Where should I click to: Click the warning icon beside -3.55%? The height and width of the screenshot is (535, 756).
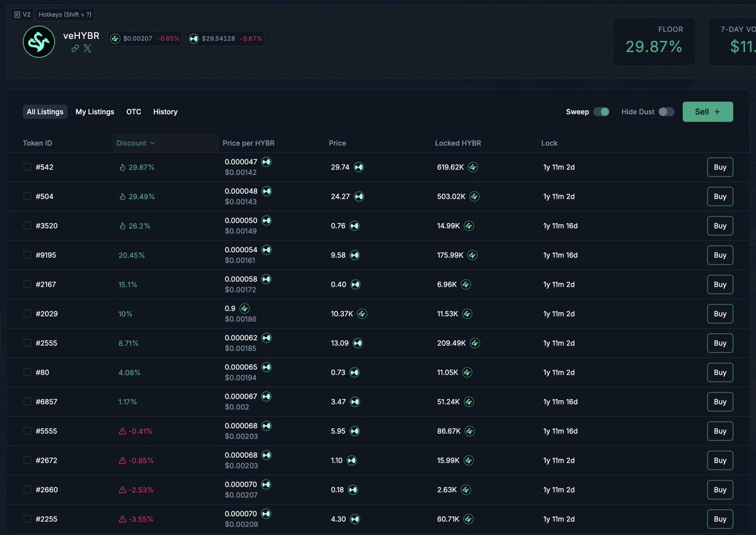(123, 519)
